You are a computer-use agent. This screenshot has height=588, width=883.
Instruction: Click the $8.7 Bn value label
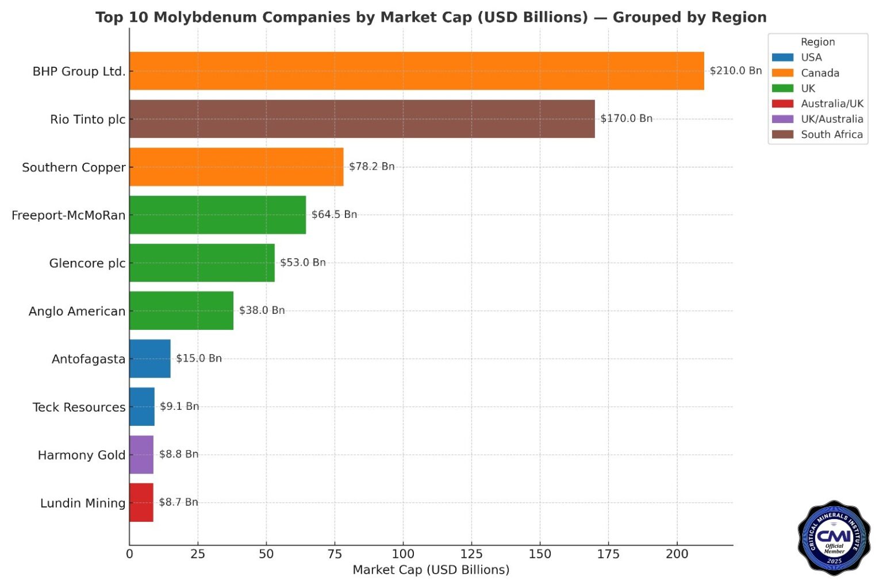179,502
